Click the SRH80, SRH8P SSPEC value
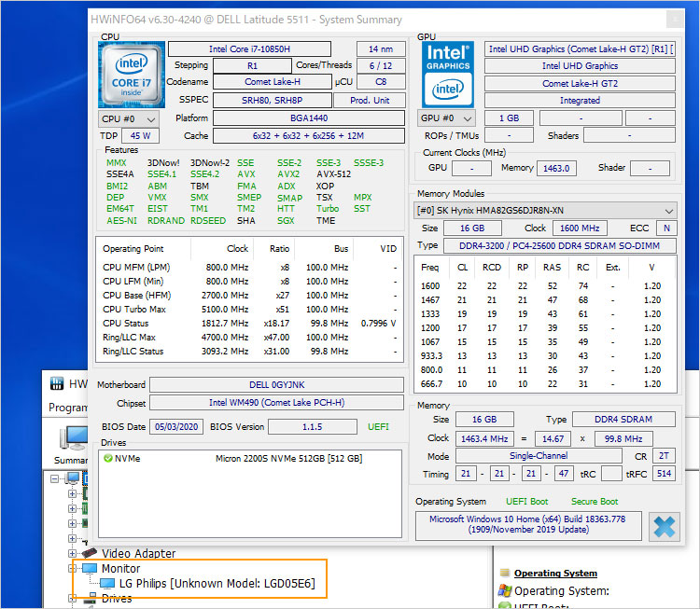The width and height of the screenshot is (700, 609). pos(273,101)
